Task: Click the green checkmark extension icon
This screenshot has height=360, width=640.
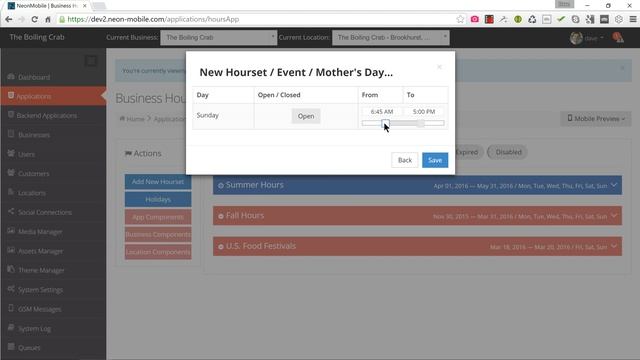Action: point(561,19)
